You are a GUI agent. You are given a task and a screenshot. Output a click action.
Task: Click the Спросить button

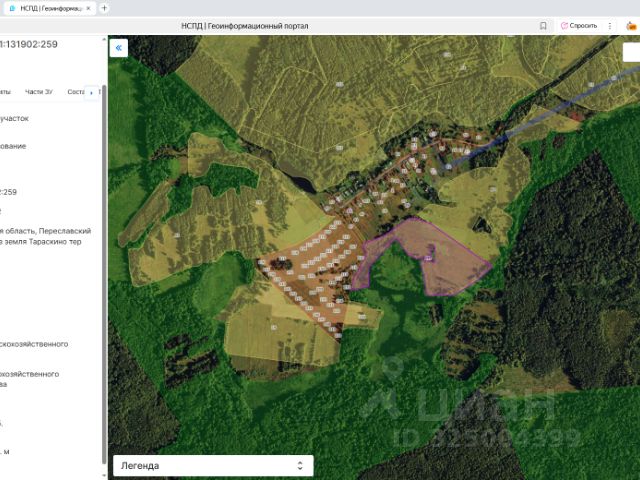579,26
